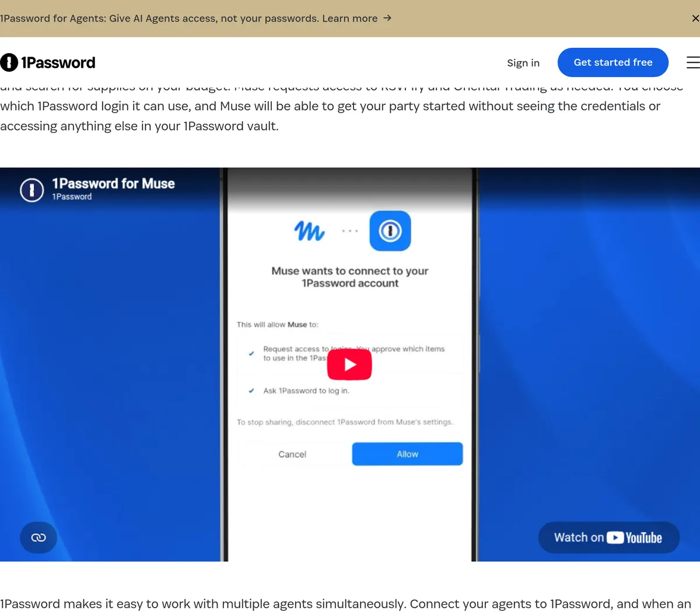Click the Muse logo in the video
700x612 pixels.
pyautogui.click(x=309, y=231)
